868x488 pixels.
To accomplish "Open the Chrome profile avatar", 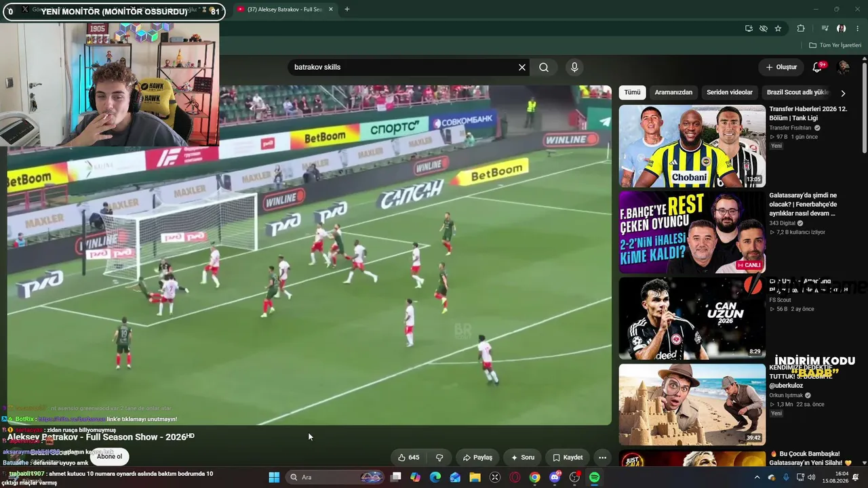I will tap(842, 28).
